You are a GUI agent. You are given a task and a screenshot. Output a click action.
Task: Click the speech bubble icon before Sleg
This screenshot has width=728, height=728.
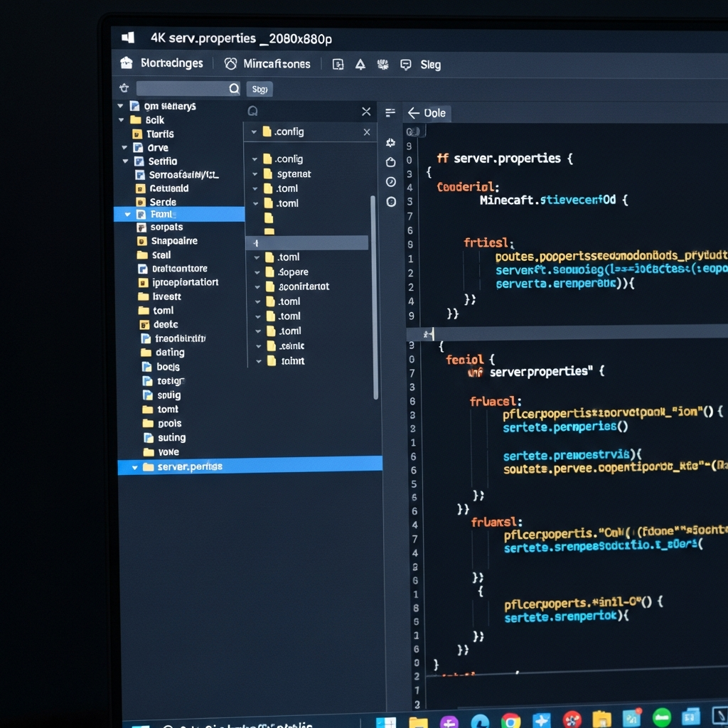click(406, 65)
